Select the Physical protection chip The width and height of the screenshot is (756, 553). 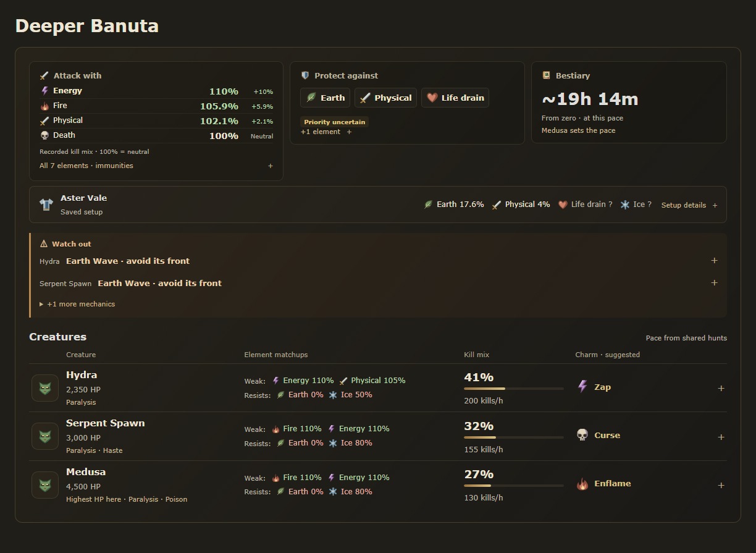pyautogui.click(x=386, y=98)
